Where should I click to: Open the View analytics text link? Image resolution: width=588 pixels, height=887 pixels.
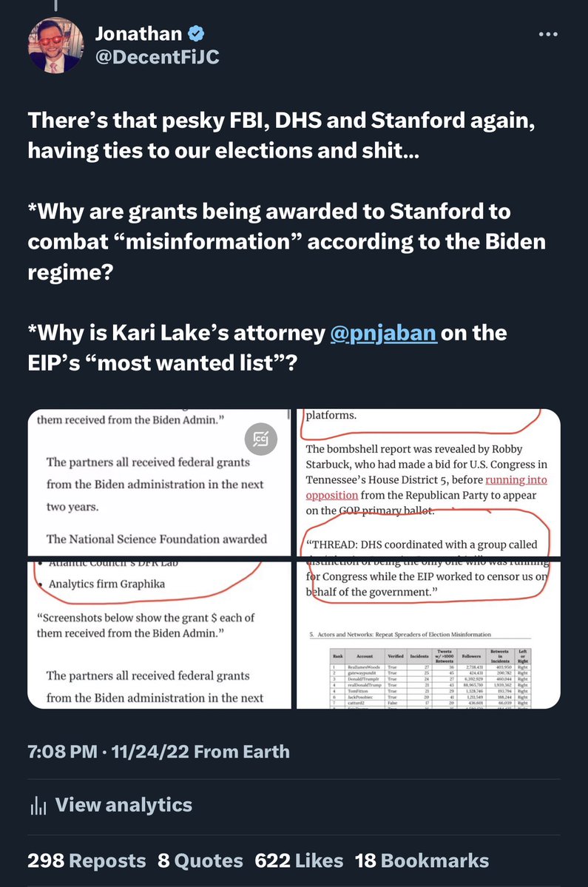coord(124,805)
